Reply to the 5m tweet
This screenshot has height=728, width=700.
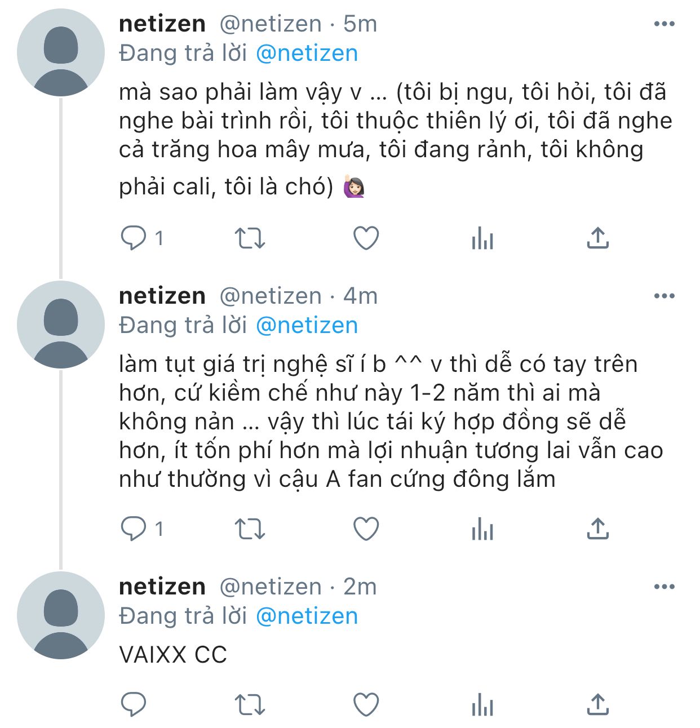pos(134,238)
